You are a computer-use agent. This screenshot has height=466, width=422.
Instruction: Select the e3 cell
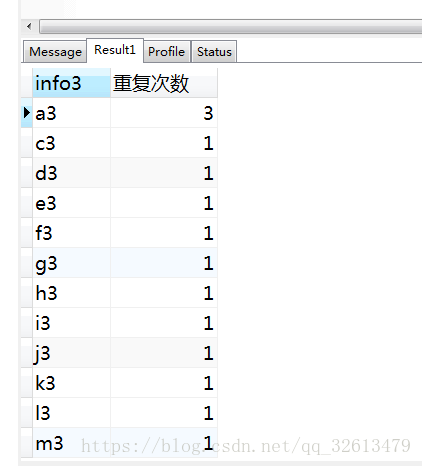(x=71, y=203)
